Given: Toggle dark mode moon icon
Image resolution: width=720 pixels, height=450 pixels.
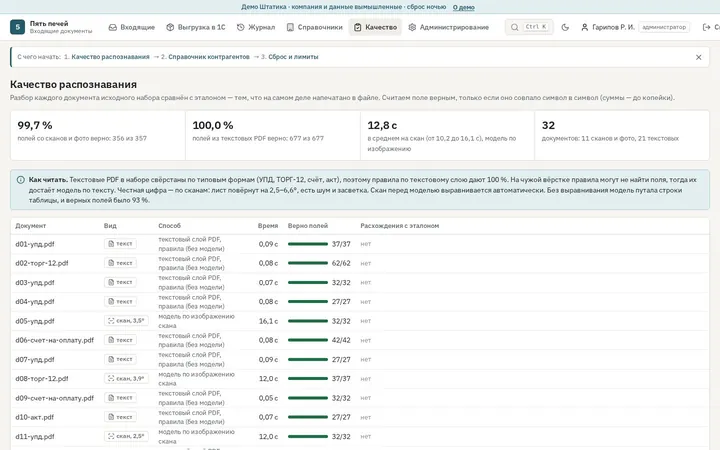Looking at the screenshot, I should coord(565,27).
